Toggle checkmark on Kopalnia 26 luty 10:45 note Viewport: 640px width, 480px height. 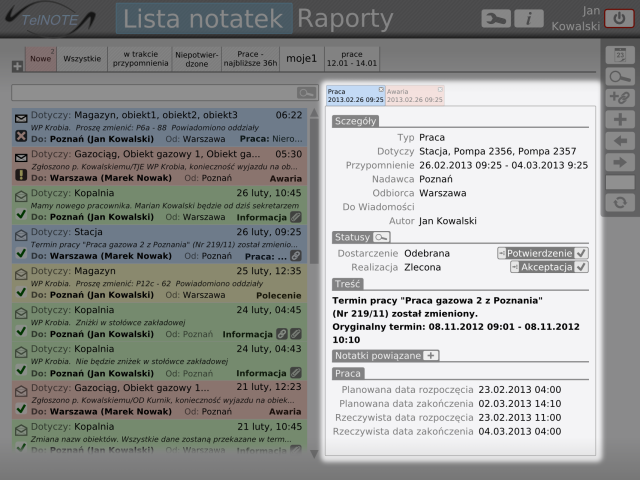click(x=21, y=214)
